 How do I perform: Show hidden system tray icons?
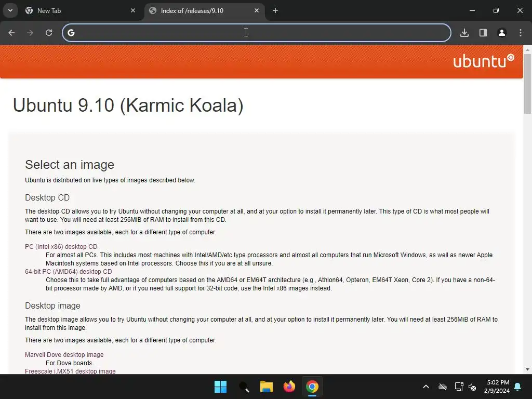coord(426,387)
